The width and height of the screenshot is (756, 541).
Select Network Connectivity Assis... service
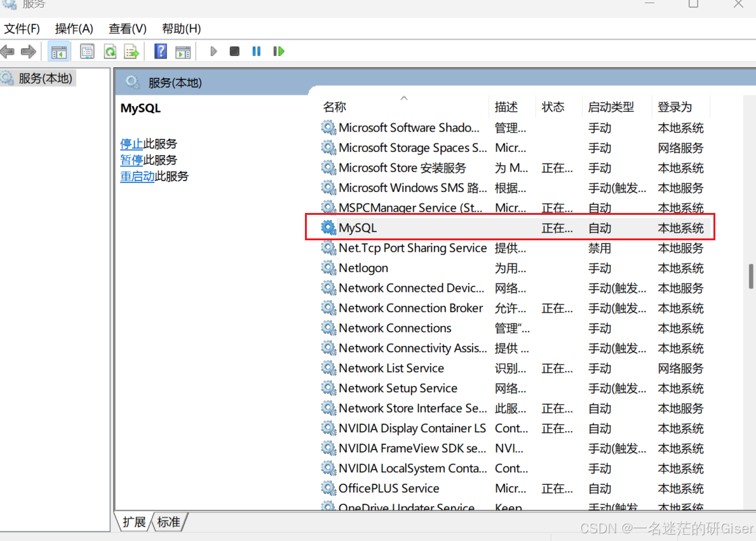point(413,348)
